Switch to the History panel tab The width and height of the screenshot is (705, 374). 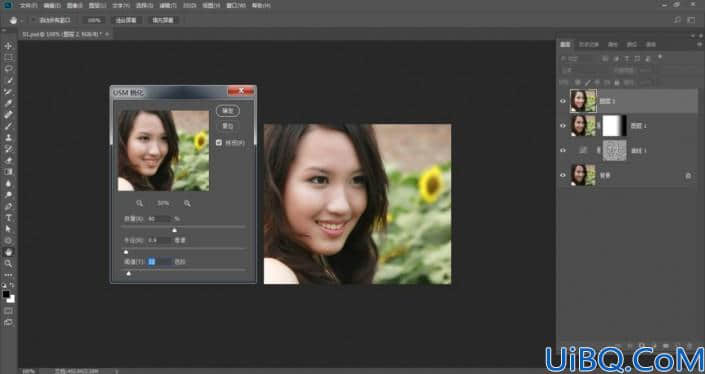click(589, 45)
